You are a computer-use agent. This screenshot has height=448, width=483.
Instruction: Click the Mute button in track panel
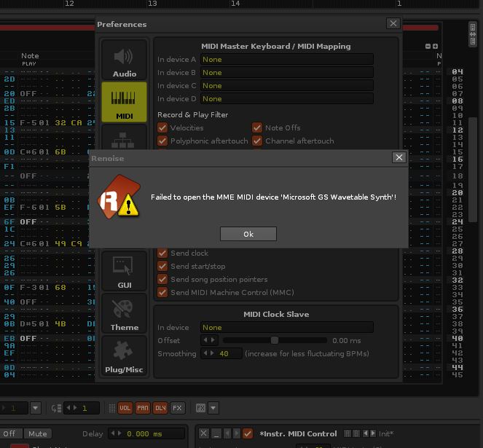click(38, 434)
